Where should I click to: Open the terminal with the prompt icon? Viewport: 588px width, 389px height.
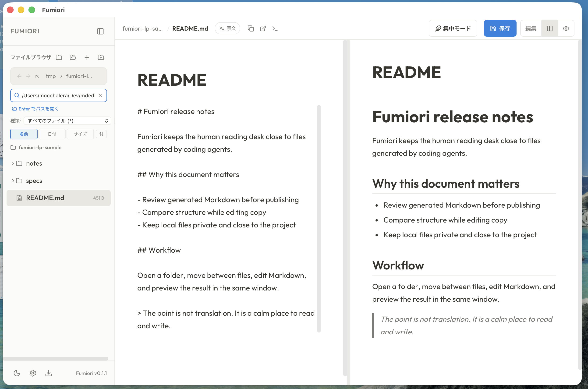point(275,28)
